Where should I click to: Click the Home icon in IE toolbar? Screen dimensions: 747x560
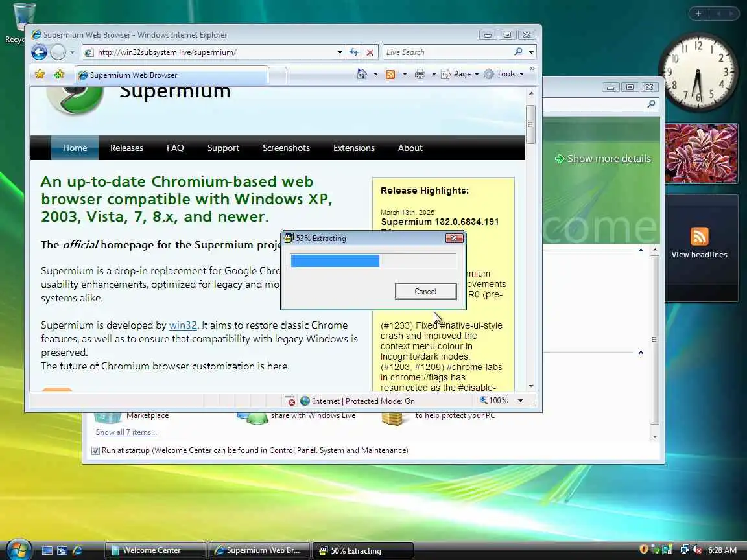(x=362, y=74)
